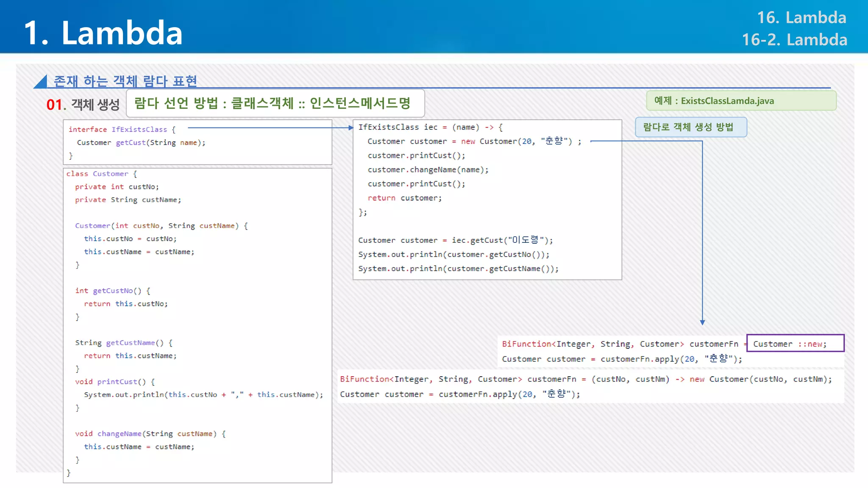This screenshot has height=488, width=868.
Task: Click the '존재 하는 객체 람다 표현' section heading
Action: (x=125, y=80)
